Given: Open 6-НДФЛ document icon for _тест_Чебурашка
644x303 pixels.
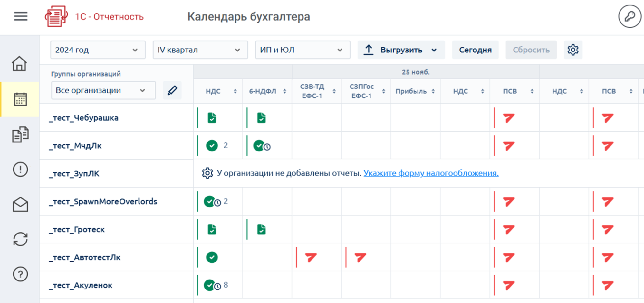Looking at the screenshot, I should coord(261,118).
